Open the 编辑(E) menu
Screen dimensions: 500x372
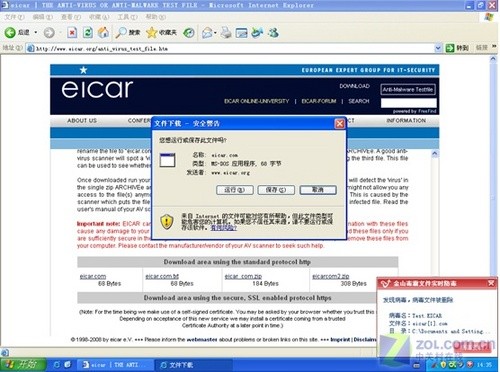coord(43,17)
